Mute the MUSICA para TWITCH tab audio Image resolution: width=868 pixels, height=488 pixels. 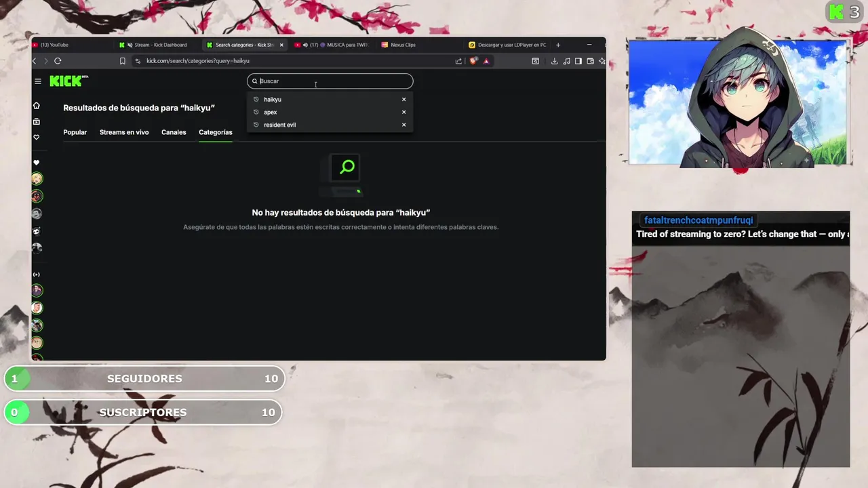coord(305,45)
